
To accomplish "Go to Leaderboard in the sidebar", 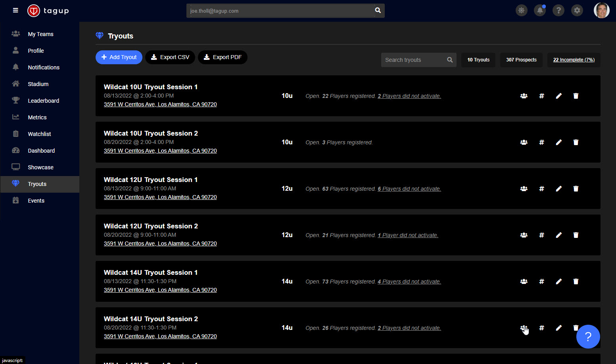I will coord(43,101).
